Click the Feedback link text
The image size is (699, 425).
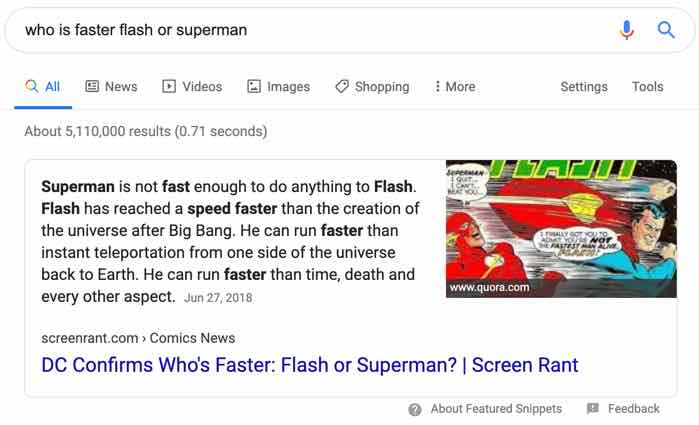pos(634,409)
